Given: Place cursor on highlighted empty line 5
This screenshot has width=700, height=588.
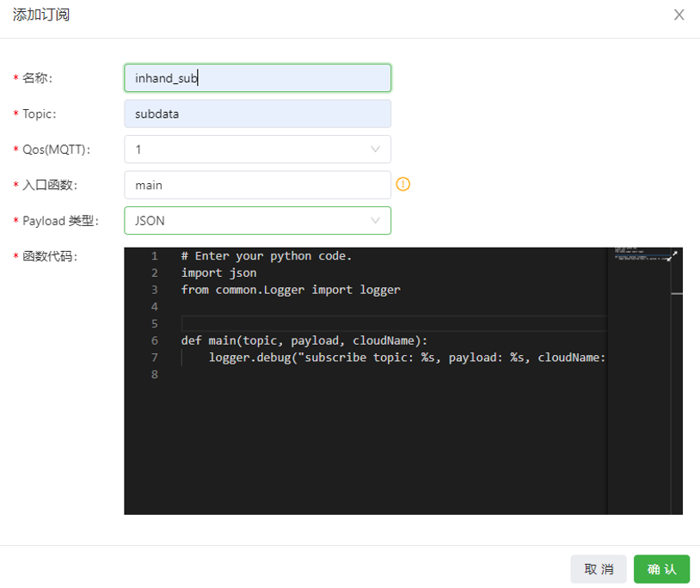Looking at the screenshot, I should pos(394,323).
